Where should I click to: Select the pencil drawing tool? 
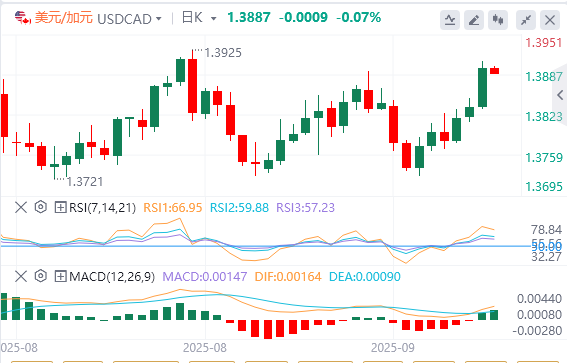click(x=474, y=20)
